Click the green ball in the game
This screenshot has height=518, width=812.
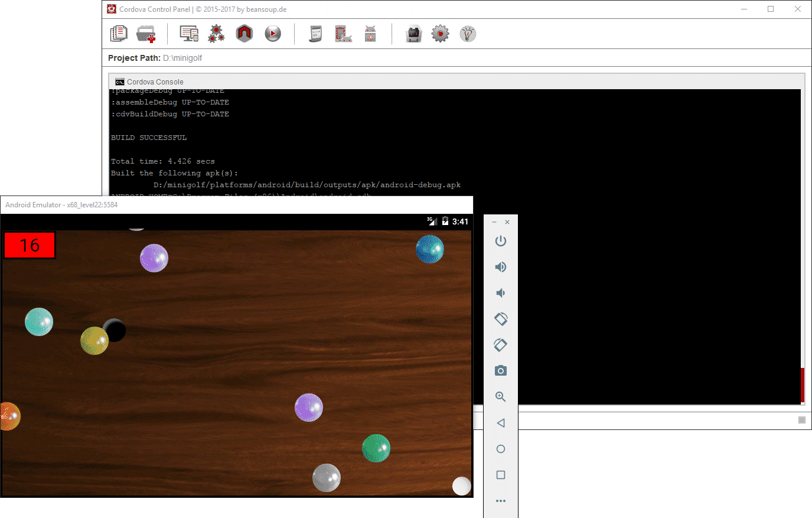point(376,448)
